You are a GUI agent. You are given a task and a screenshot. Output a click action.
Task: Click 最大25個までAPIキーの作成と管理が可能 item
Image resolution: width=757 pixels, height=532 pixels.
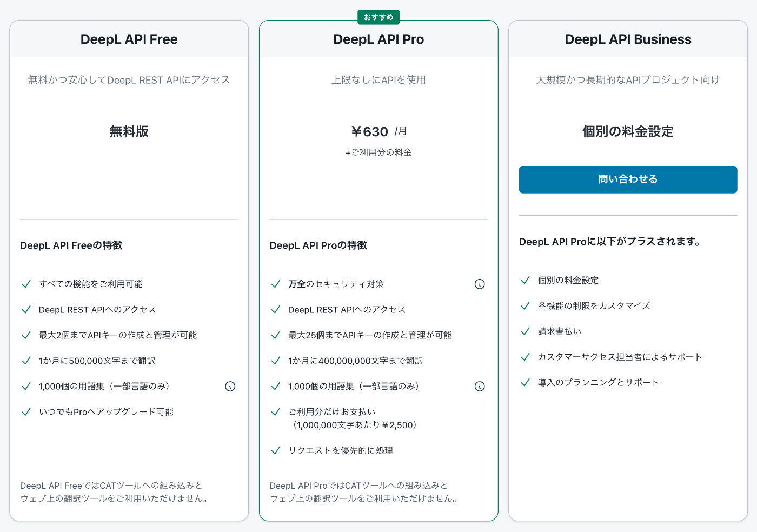370,335
